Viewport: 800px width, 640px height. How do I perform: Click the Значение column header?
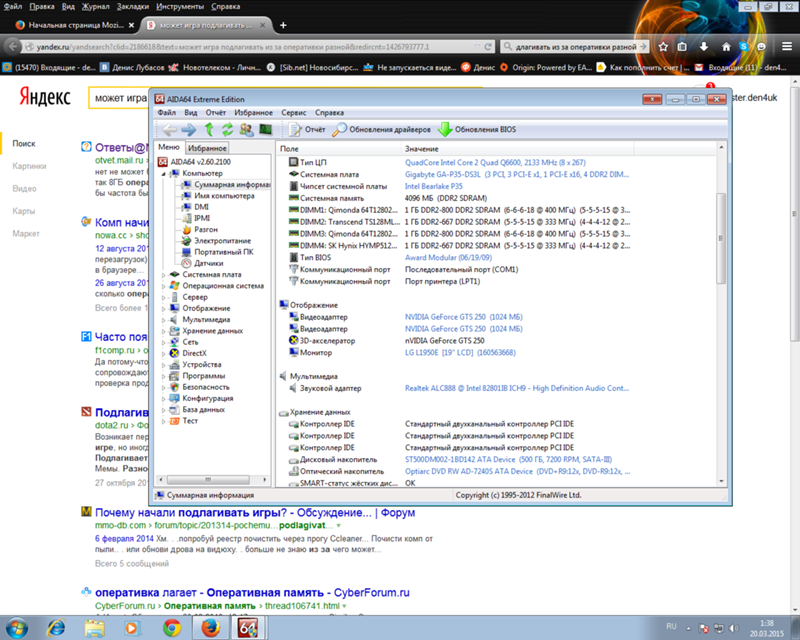421,148
